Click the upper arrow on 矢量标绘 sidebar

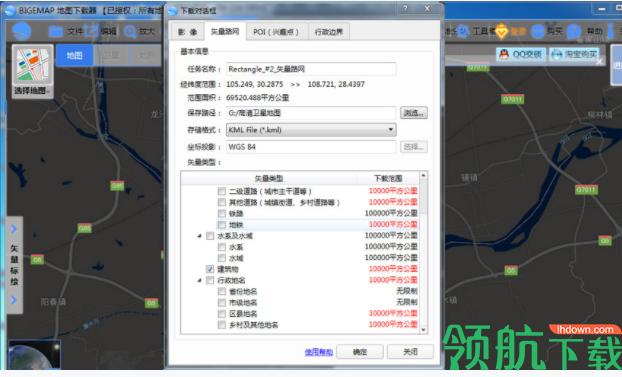tap(14, 229)
